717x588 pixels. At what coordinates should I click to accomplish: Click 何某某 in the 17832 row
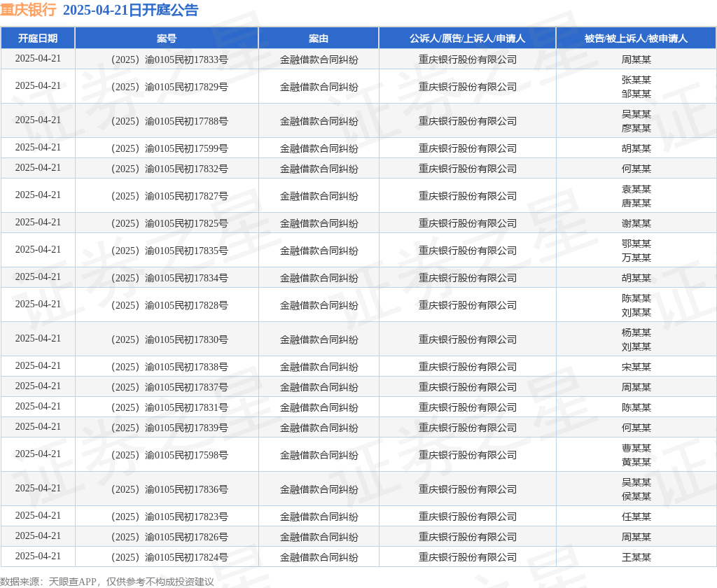636,169
